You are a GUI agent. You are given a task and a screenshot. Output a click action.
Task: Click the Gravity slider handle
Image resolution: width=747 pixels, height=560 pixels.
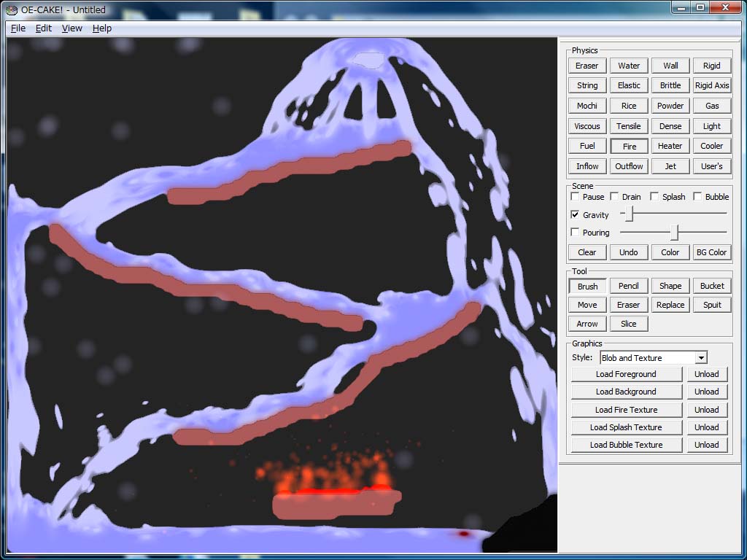coord(630,214)
